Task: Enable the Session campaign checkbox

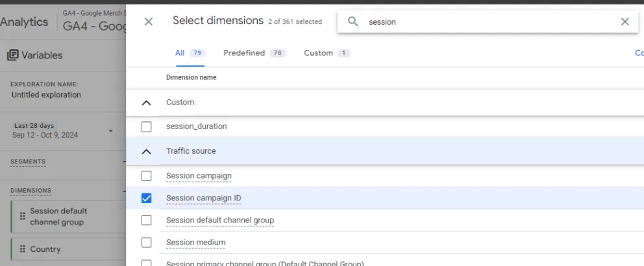Action: 147,176
